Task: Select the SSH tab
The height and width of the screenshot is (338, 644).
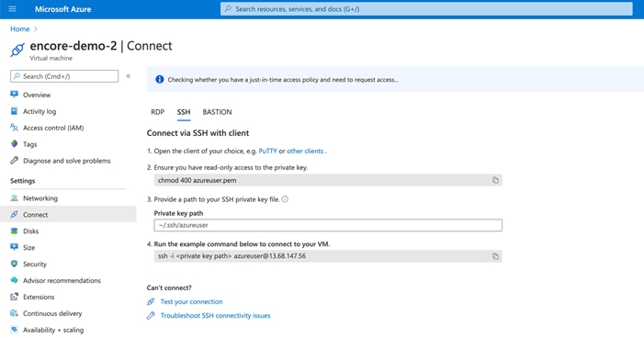Action: (x=184, y=112)
